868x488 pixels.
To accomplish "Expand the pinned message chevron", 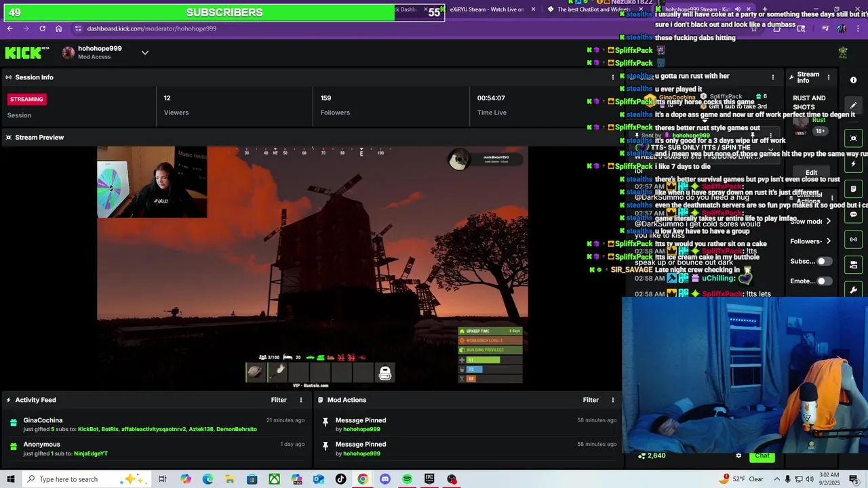I will (x=770, y=149).
